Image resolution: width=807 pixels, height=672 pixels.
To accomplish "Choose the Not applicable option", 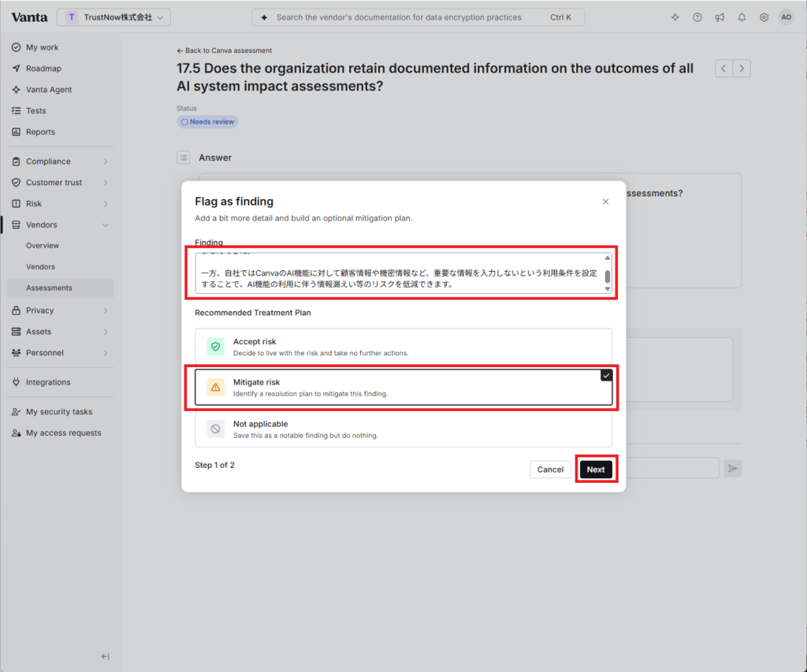I will pyautogui.click(x=403, y=429).
